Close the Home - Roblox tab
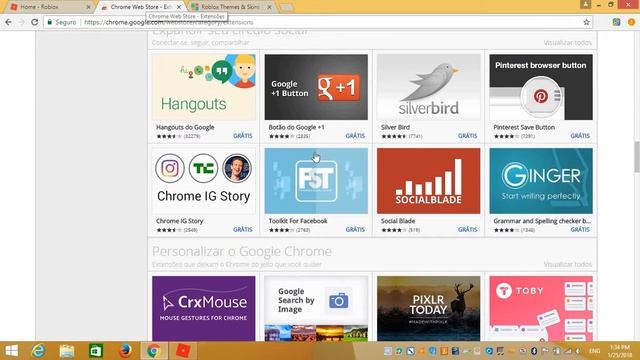The width and height of the screenshot is (640, 360). 88,7
